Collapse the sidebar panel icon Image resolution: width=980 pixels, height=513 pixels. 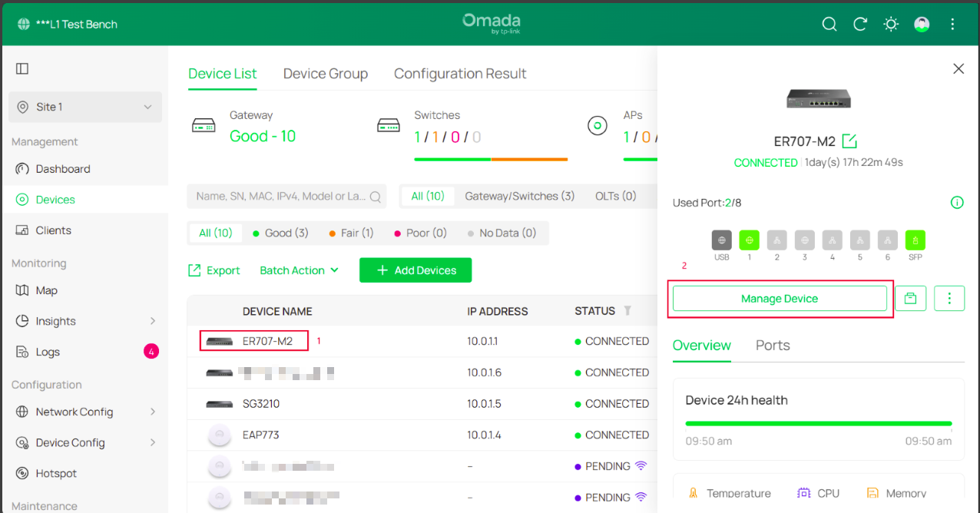[22, 68]
